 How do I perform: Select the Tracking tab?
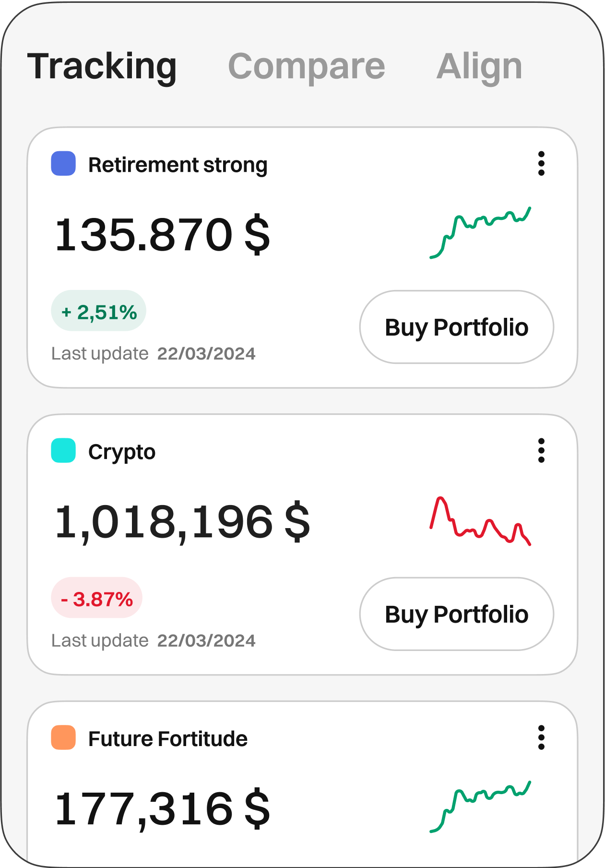(x=102, y=66)
